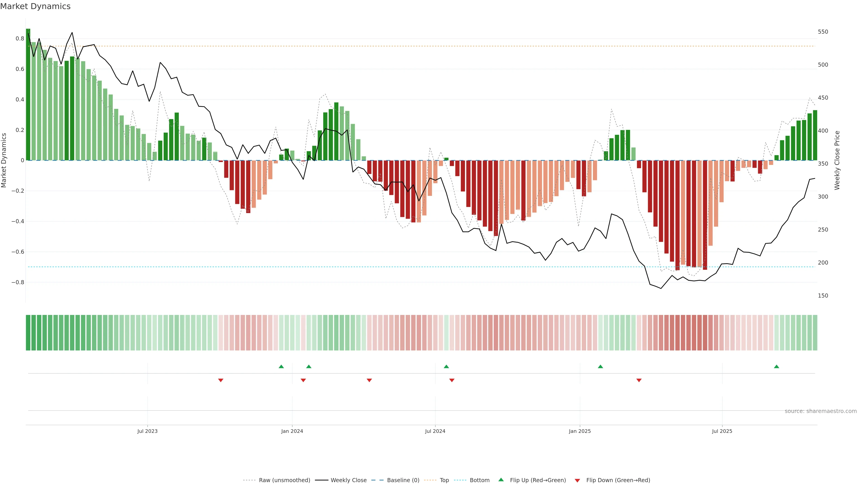Viewport: 868px width, 488px height.
Task: Hide the Bottom threshold legend entry
Action: [479, 480]
